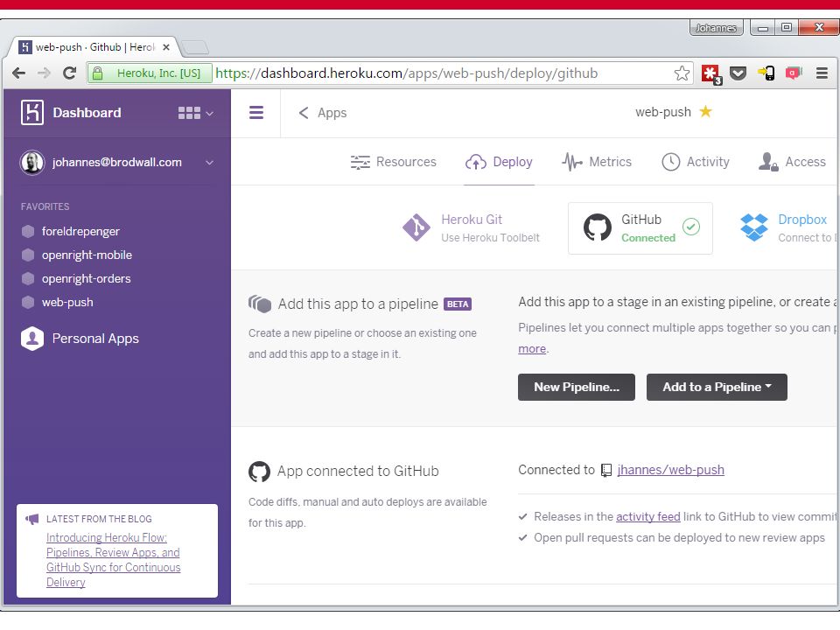Click the johannes@brodwall.com profile avatar
The image size is (840, 630).
point(32,163)
